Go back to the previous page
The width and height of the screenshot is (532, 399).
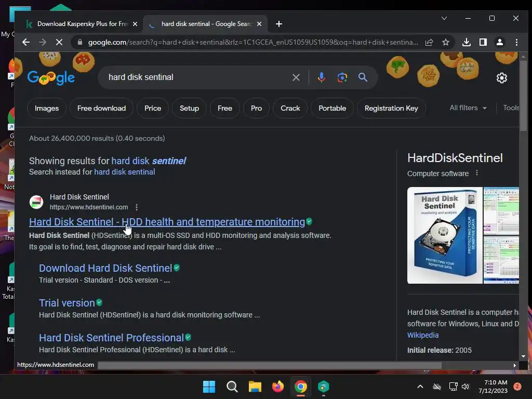(26, 42)
